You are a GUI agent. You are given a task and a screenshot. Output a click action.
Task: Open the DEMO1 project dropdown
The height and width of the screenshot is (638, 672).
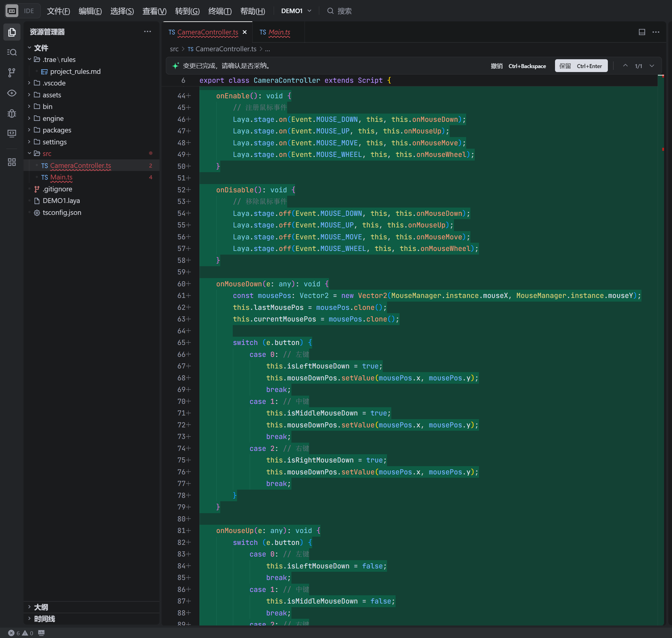(296, 11)
